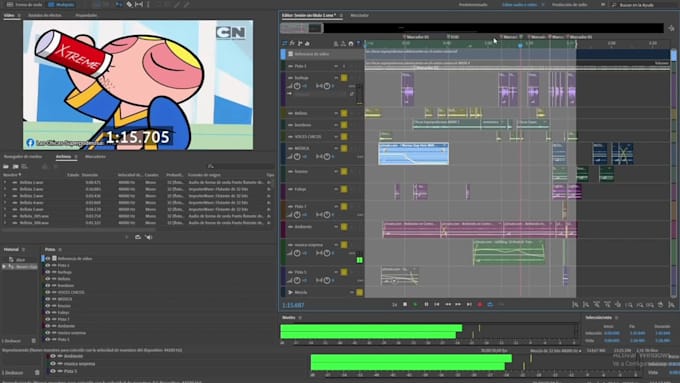Viewport: 680px width, 383px height.
Task: Click the Rewind transport button
Action: coord(448,304)
